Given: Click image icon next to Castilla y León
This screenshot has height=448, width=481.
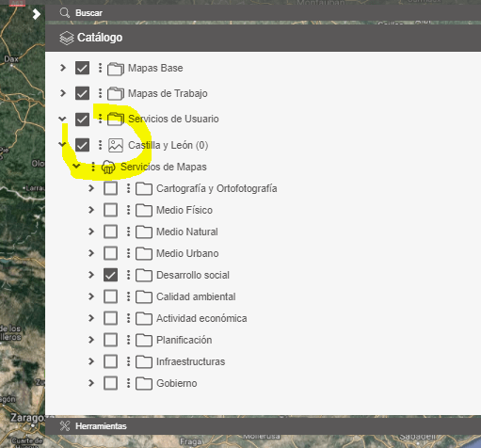Looking at the screenshot, I should pyautogui.click(x=116, y=145).
